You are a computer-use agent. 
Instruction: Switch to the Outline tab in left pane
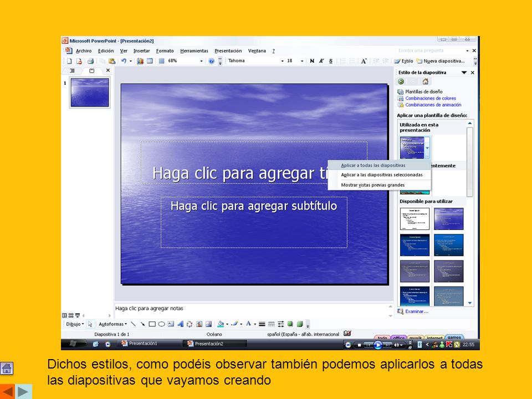point(72,70)
